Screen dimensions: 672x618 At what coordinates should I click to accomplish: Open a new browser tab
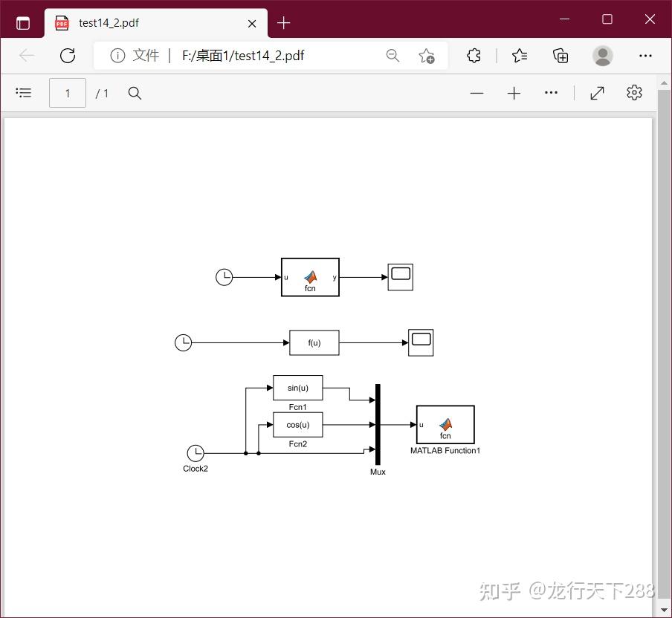pos(283,23)
